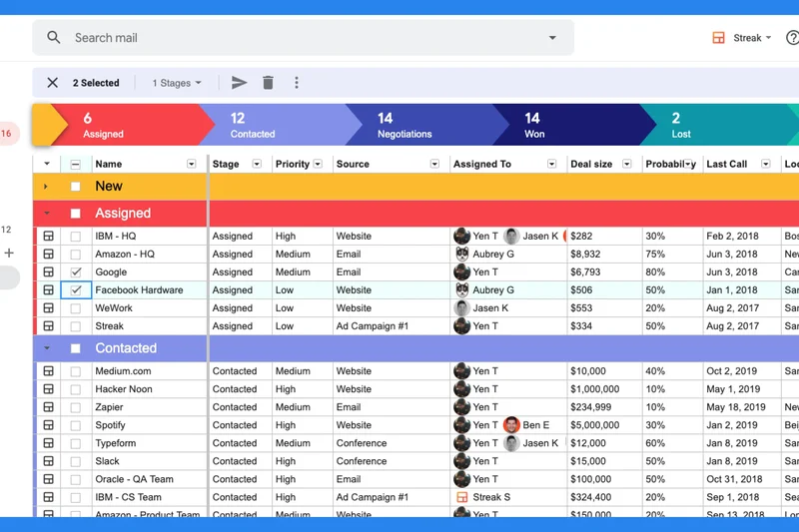Uncheck the Facebook Hardware checkbox
799x532 pixels.
click(76, 290)
